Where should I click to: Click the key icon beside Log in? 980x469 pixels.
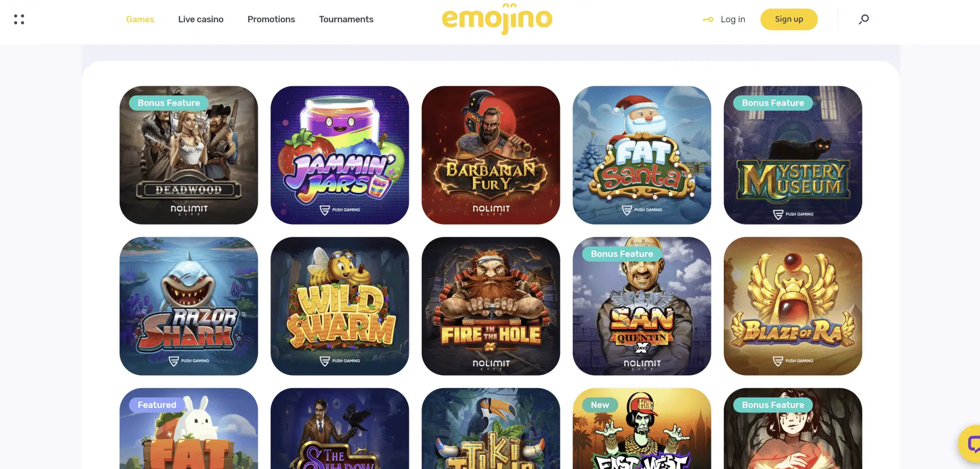(708, 19)
